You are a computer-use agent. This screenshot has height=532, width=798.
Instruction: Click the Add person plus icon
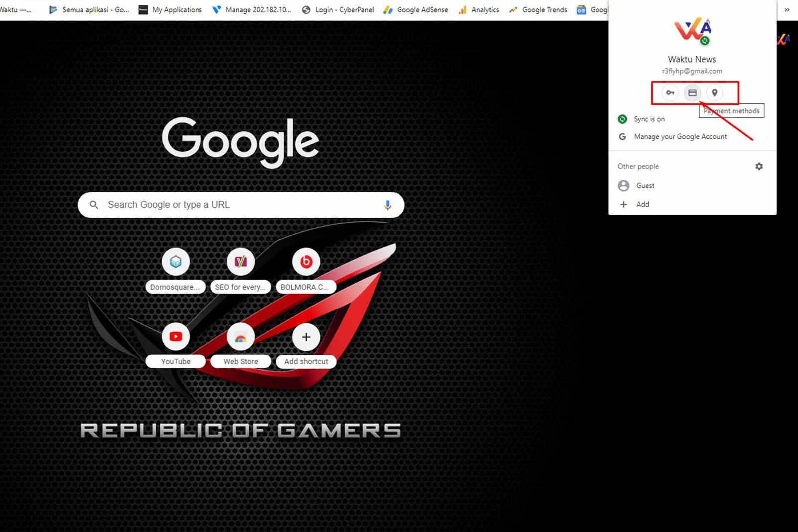click(x=623, y=204)
